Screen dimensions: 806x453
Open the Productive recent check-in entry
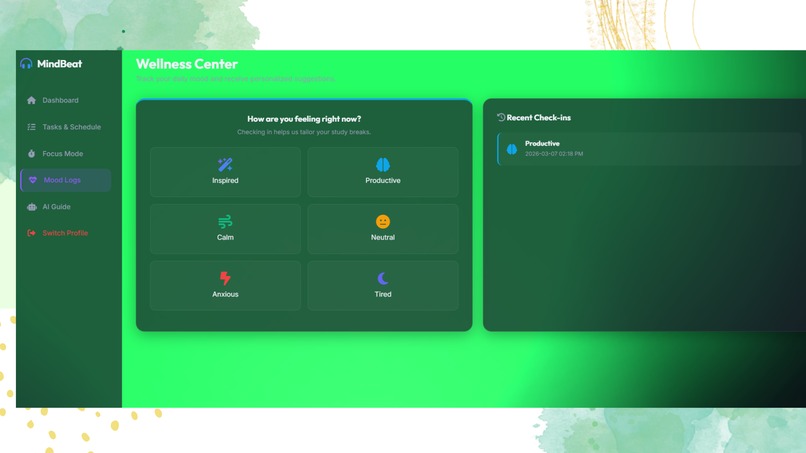tap(649, 149)
